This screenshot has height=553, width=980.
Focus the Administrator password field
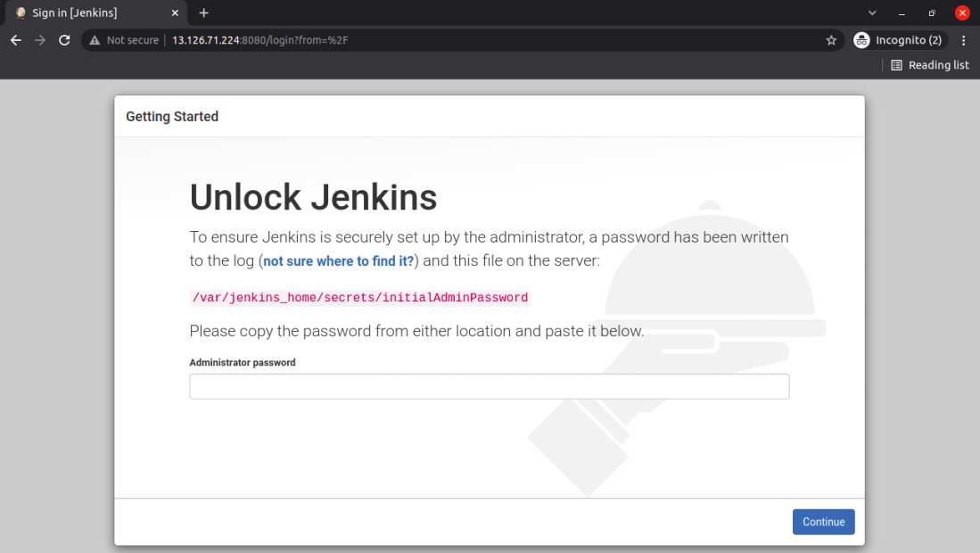coord(489,386)
